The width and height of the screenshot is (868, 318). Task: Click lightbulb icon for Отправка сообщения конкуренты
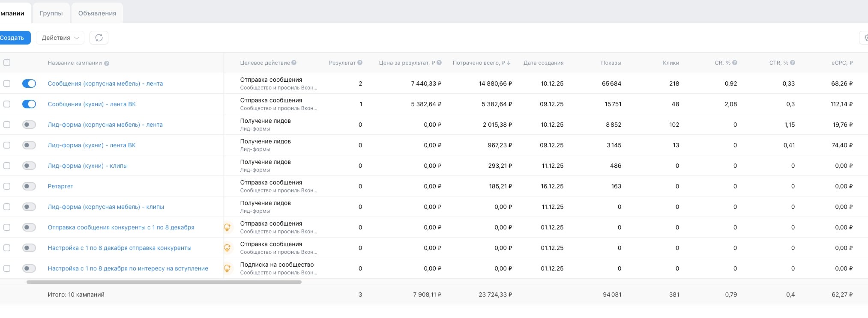(227, 227)
